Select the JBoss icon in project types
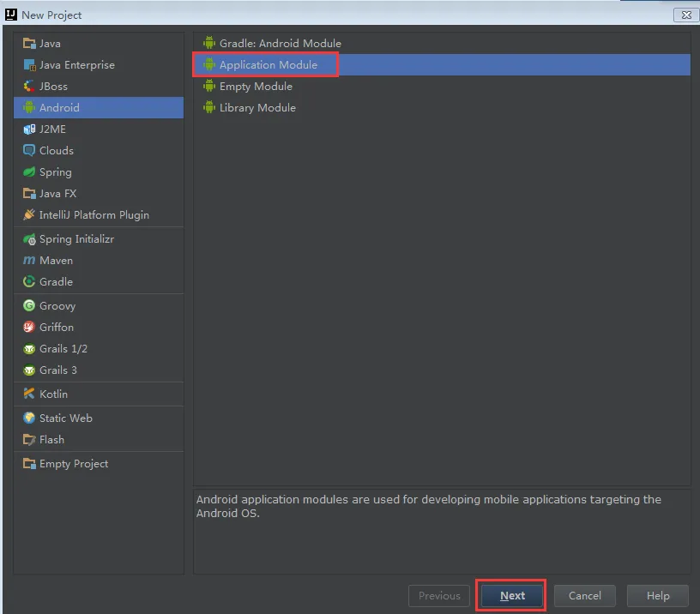Screen dimensions: 700x614 (29, 86)
